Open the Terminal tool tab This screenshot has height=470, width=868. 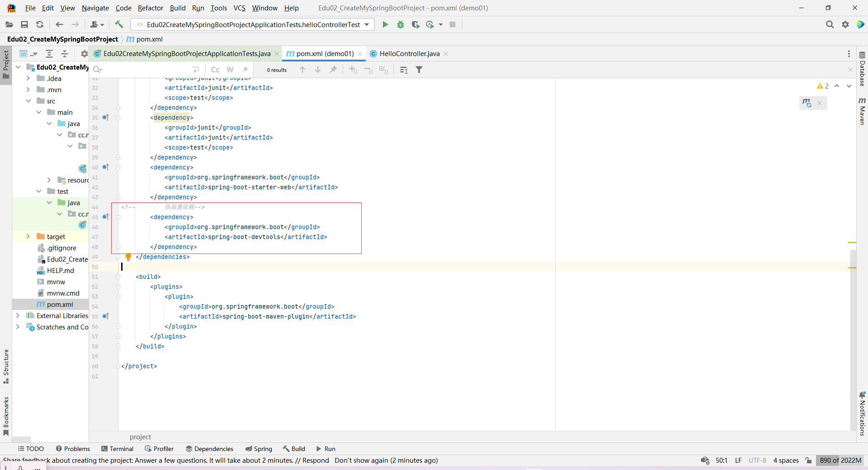pyautogui.click(x=117, y=449)
